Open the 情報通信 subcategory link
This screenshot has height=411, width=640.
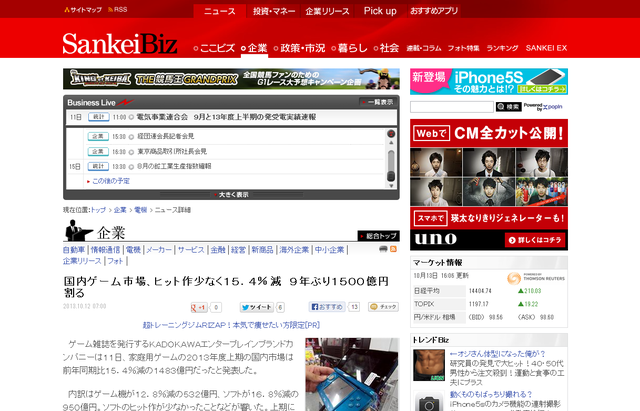point(105,250)
